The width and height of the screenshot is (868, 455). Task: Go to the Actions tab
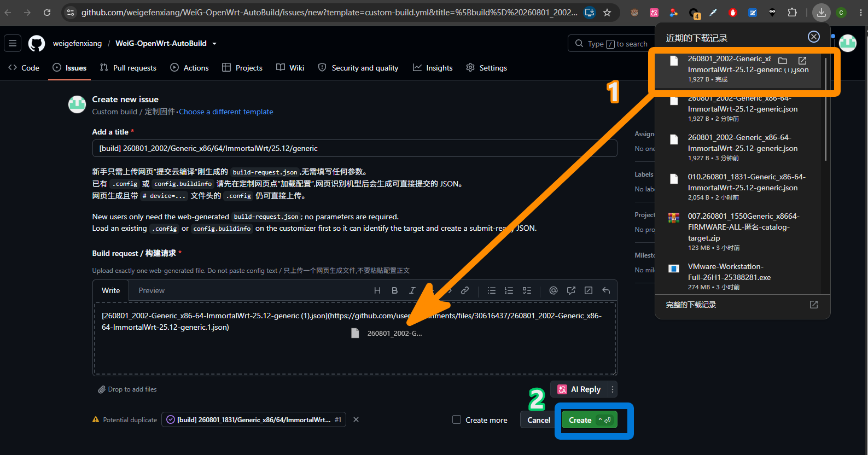coord(189,68)
